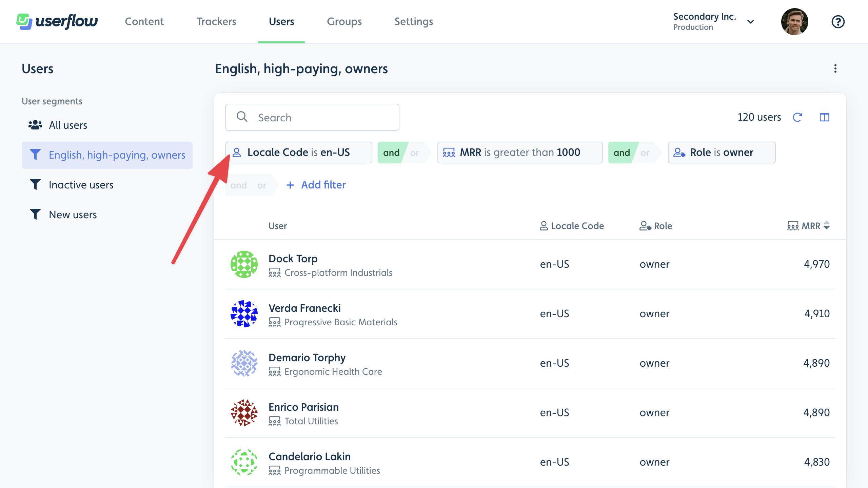The height and width of the screenshot is (488, 868).
Task: Open Ergonomic Health Care company
Action: point(333,371)
